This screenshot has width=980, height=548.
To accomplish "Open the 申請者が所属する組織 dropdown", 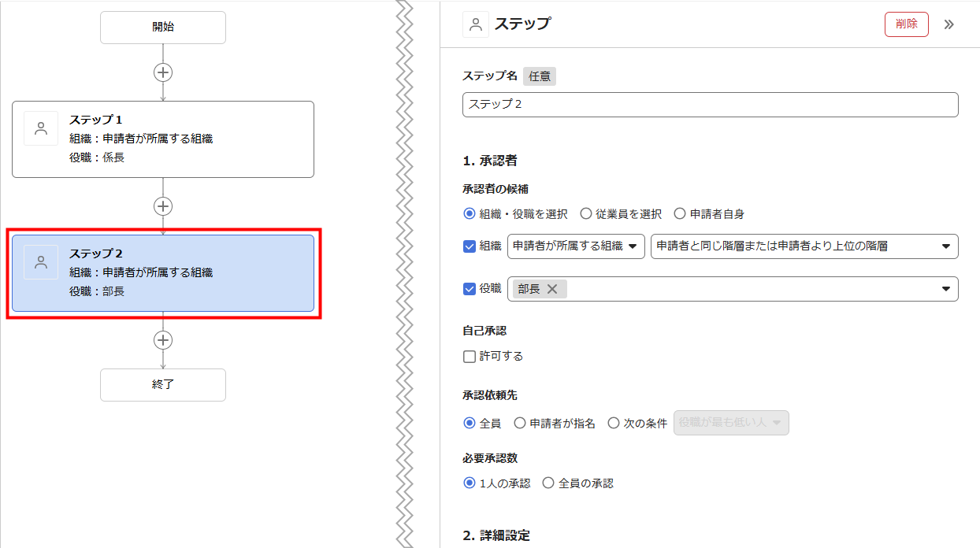I will [576, 246].
